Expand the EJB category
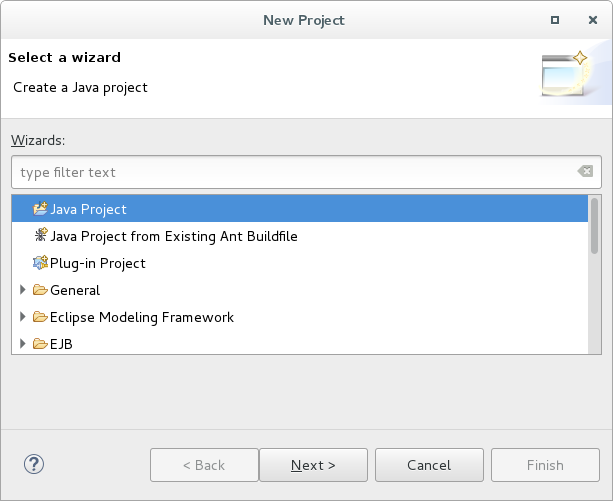The height and width of the screenshot is (501, 613). coord(23,344)
